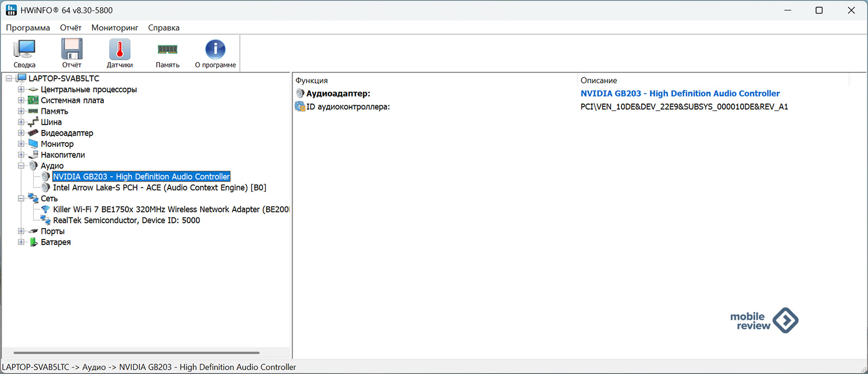Image resolution: width=868 pixels, height=374 pixels.
Task: Click the Отчёт floppy disk toolbar icon
Action: click(72, 50)
